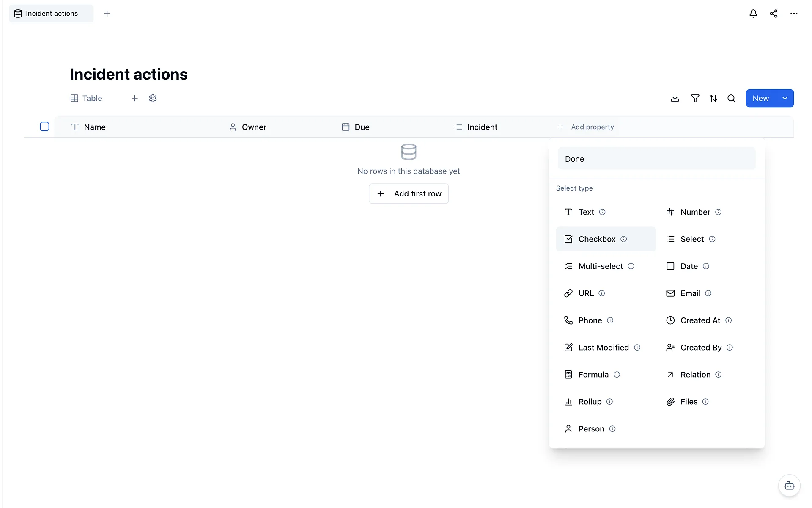The width and height of the screenshot is (812, 508).
Task: Focus the property name field 'Done'
Action: pyautogui.click(x=657, y=159)
